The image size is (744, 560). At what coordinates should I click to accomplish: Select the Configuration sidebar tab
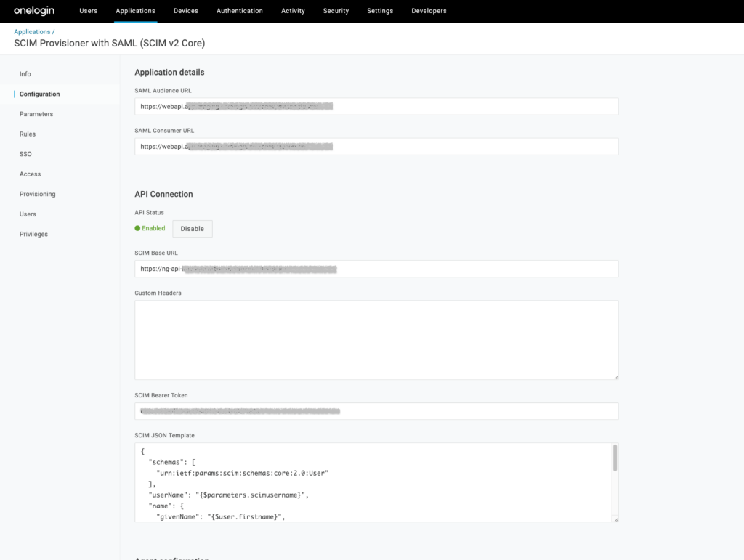(x=40, y=94)
